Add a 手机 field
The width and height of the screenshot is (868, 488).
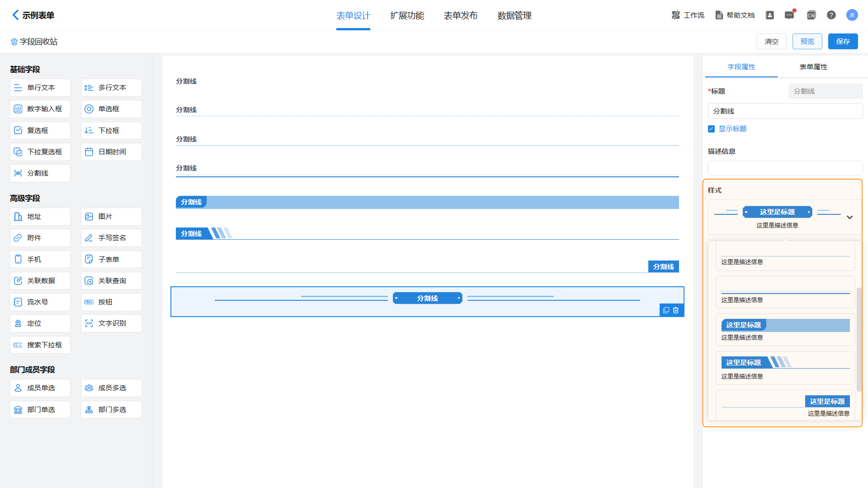tap(40, 259)
